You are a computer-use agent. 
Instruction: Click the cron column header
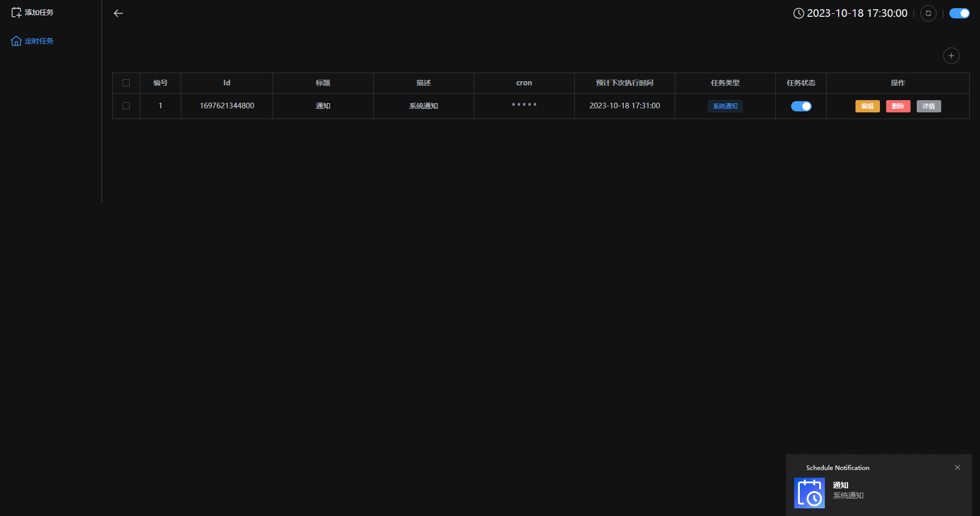coord(524,83)
